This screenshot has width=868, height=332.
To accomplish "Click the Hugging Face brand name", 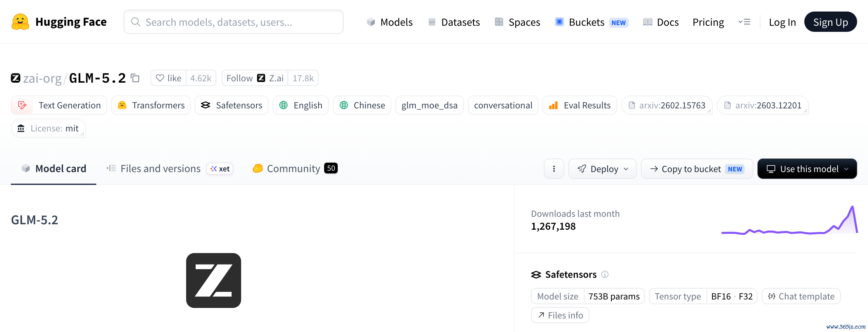I will pyautogui.click(x=71, y=22).
